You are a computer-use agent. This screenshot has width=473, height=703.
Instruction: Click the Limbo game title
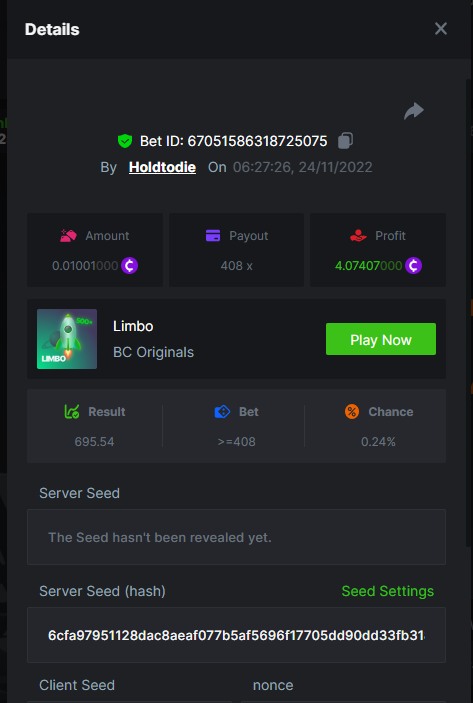point(133,326)
